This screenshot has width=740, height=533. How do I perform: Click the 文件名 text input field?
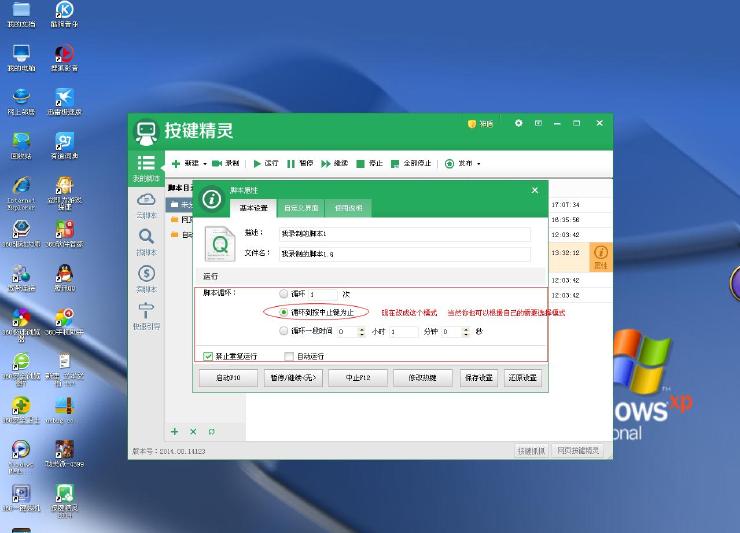404,254
